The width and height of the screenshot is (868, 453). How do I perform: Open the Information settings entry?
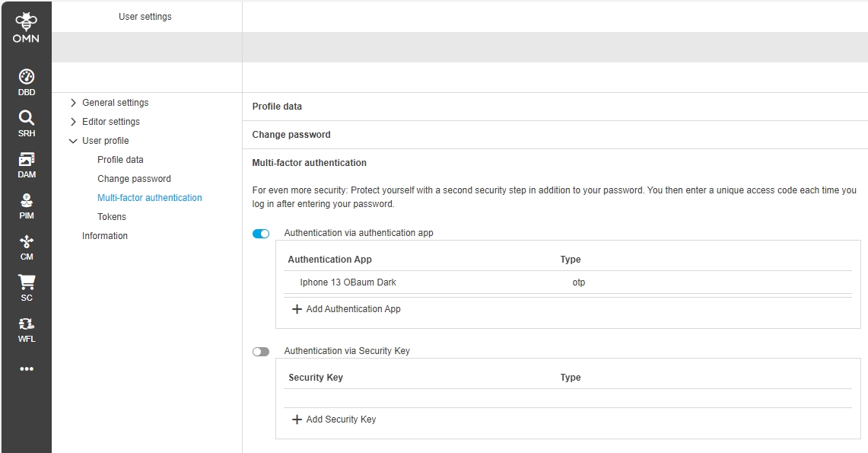coord(105,236)
